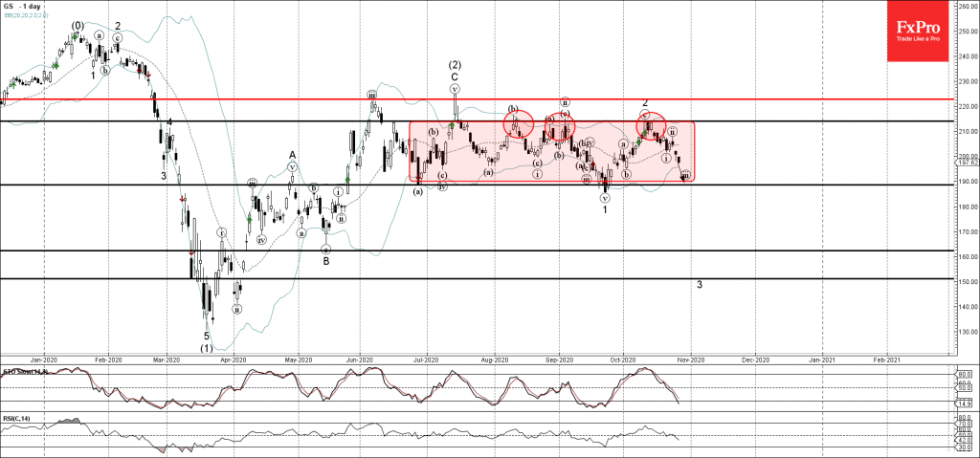Click the circled v label below the September low
The height and width of the screenshot is (458, 980).
pyautogui.click(x=605, y=199)
